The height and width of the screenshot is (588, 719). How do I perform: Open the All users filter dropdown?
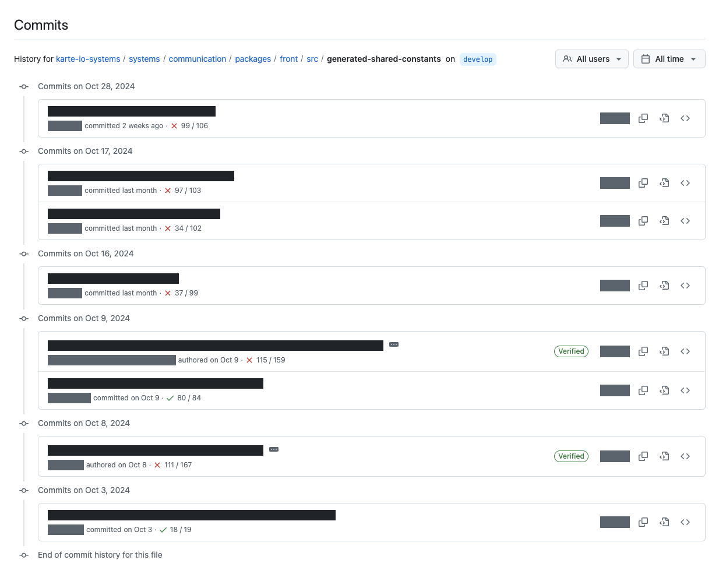click(591, 59)
